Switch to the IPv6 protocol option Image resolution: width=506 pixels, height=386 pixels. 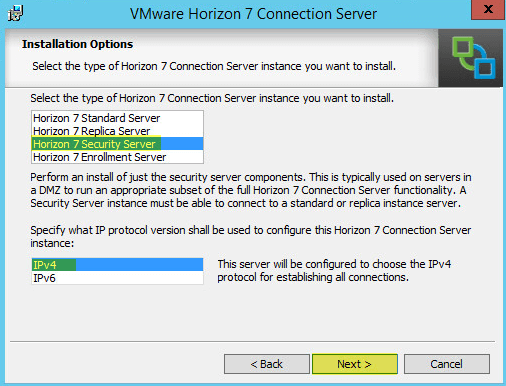[x=117, y=278]
